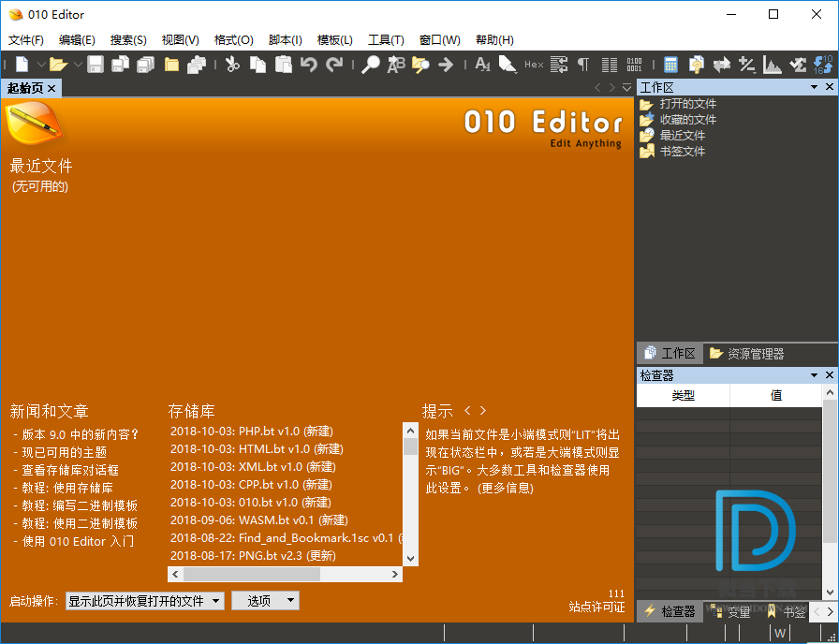
Task: Click the Close All stacked-folders icon
Action: pyautogui.click(x=197, y=65)
